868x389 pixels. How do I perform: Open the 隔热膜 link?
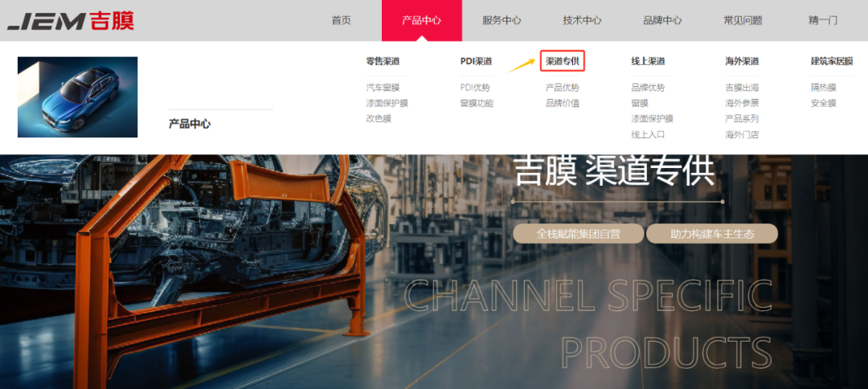(x=824, y=88)
